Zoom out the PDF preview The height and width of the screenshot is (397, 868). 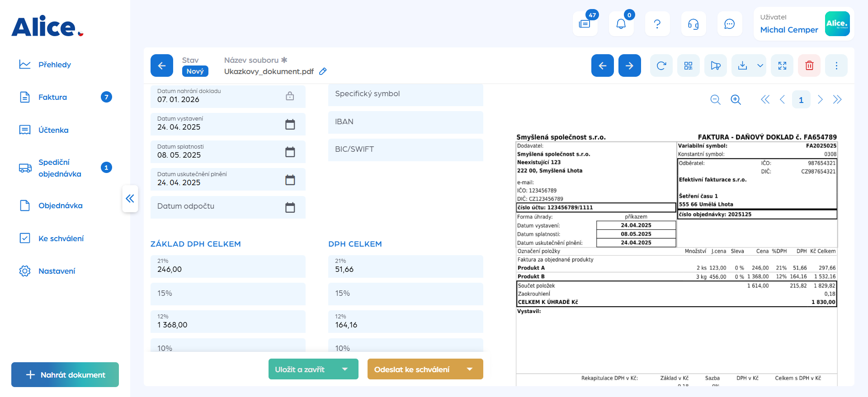[x=715, y=100]
